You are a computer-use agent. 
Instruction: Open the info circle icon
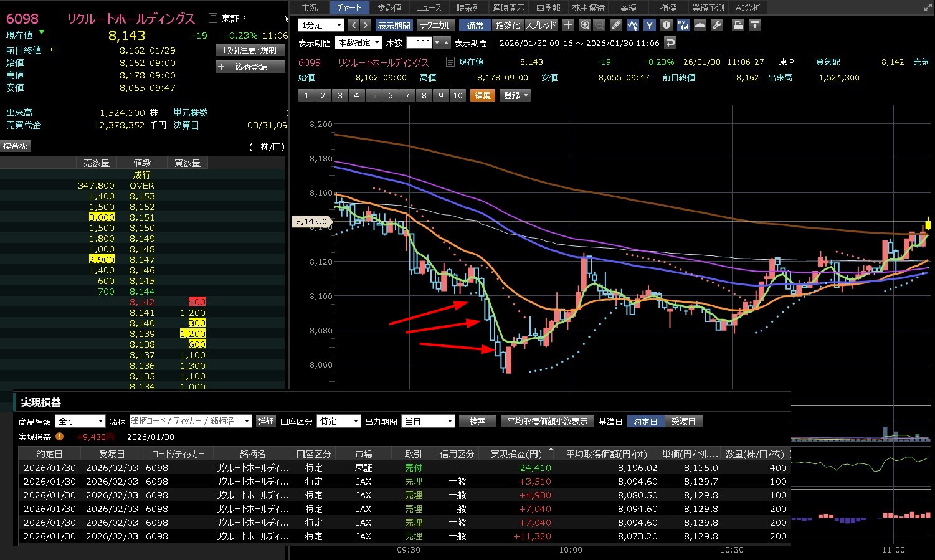(x=667, y=25)
